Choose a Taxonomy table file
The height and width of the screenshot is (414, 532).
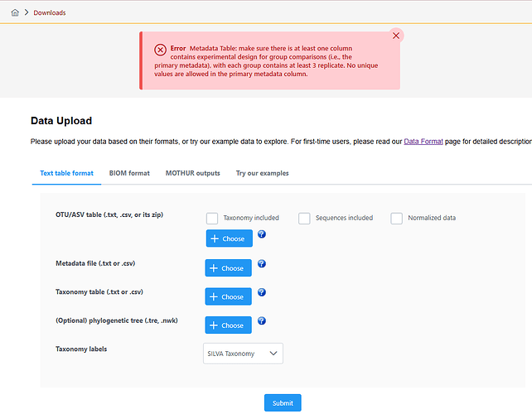click(x=228, y=296)
